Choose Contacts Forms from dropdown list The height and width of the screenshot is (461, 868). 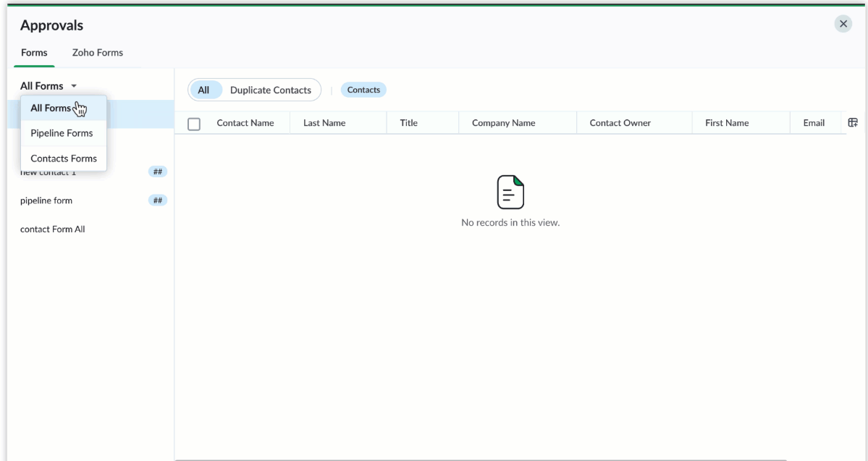pyautogui.click(x=64, y=158)
